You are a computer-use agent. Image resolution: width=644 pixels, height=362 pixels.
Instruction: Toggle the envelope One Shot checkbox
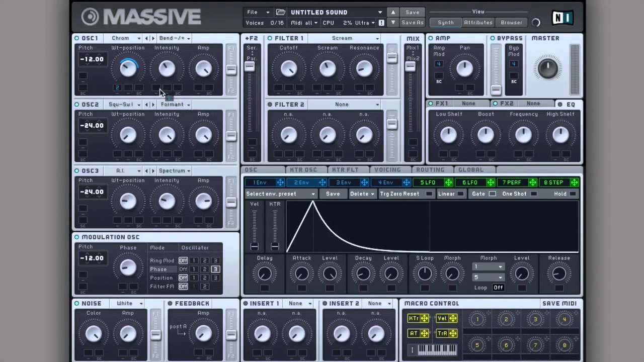(x=534, y=194)
